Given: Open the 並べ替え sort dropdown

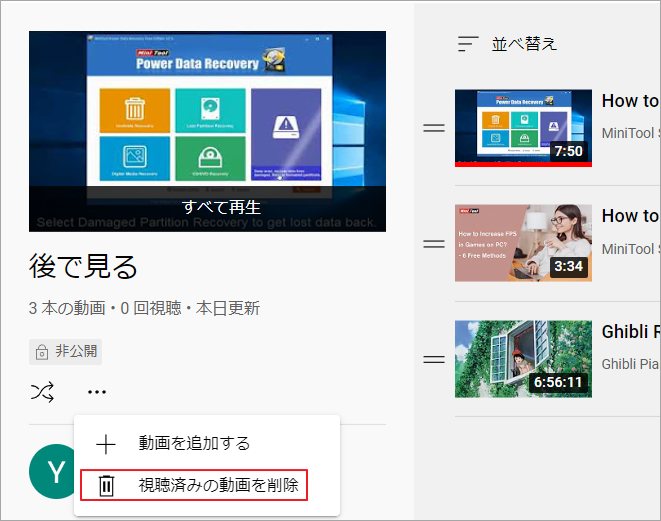Looking at the screenshot, I should point(508,44).
